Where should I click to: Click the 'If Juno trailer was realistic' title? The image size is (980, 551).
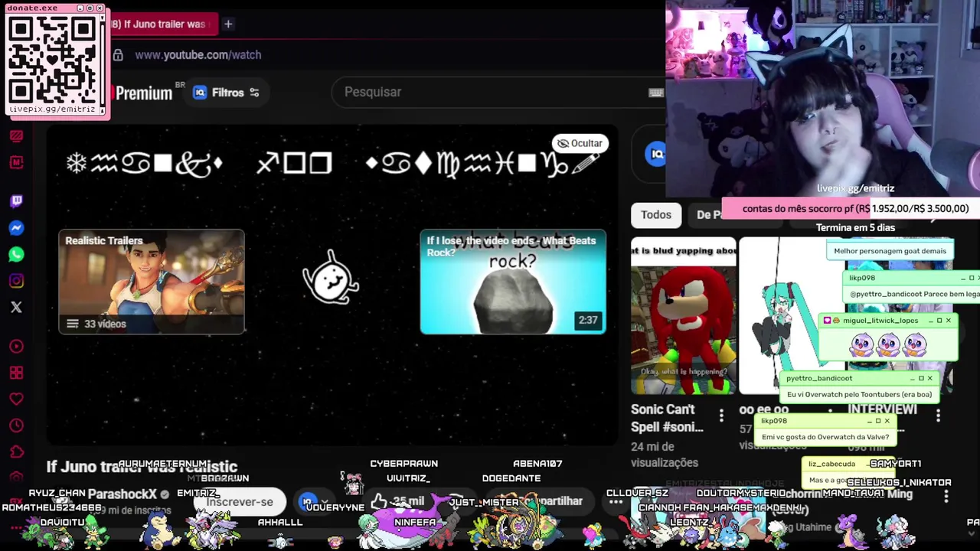click(142, 467)
